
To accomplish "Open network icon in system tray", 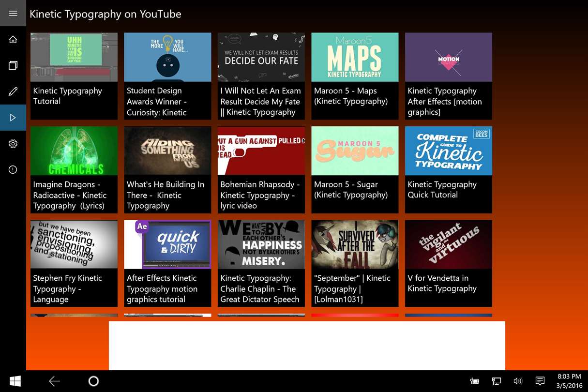I will pyautogui.click(x=497, y=381).
